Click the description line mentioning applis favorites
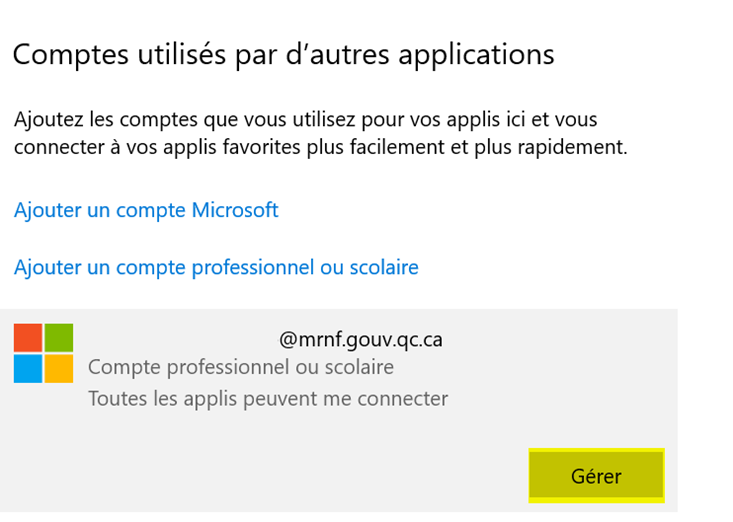733x522 pixels. [x=320, y=148]
